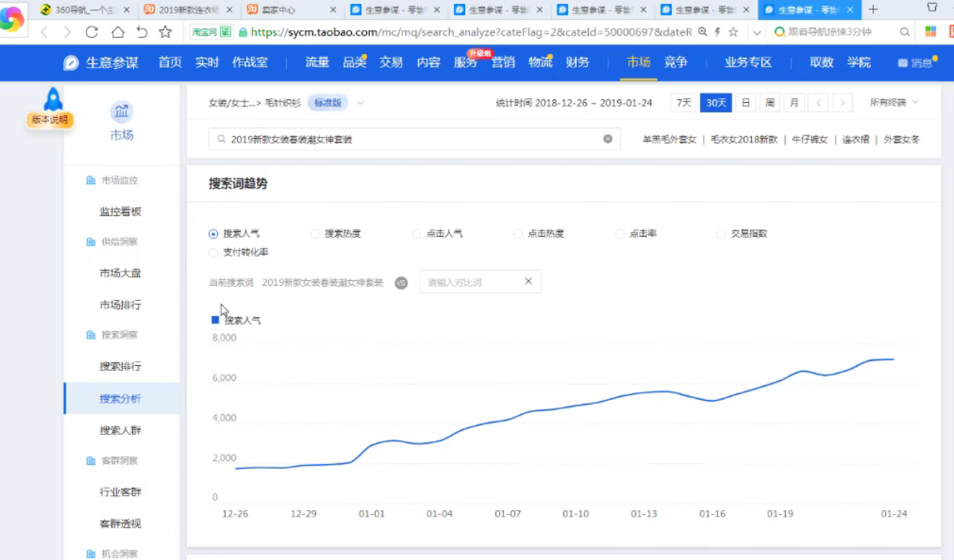Click the home page icon in browser toolbar
The height and width of the screenshot is (560, 954).
(117, 32)
